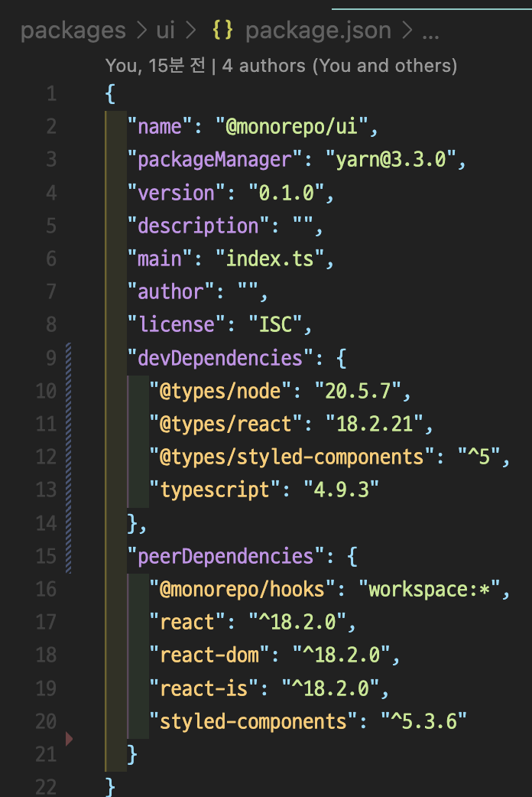
Task: Click line number 15 in the gutter
Action: pyautogui.click(x=46, y=556)
